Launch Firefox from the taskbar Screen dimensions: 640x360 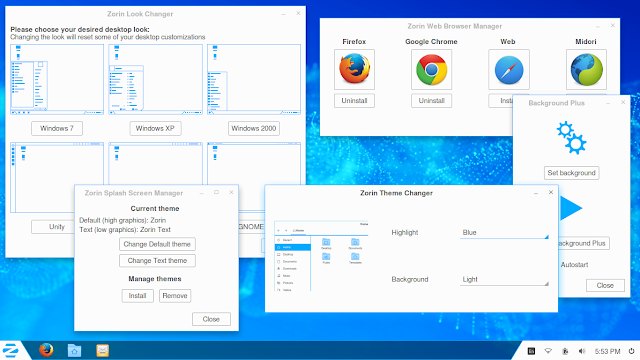(46, 350)
